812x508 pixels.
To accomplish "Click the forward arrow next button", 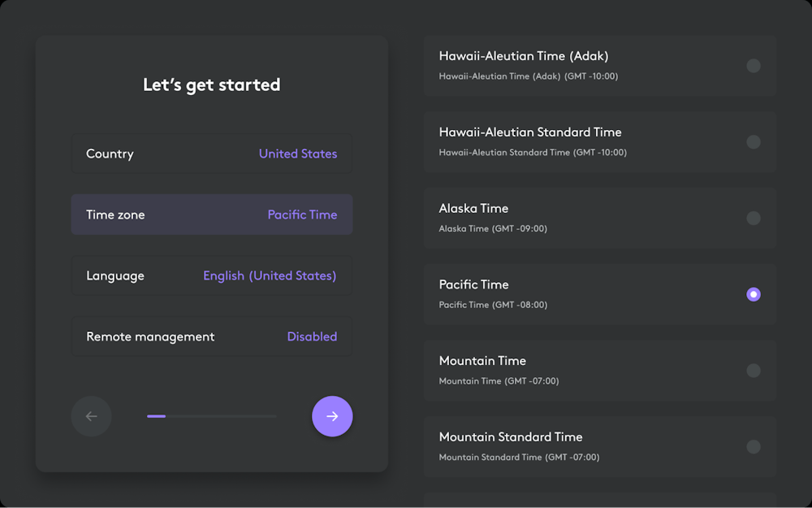I will click(x=332, y=416).
